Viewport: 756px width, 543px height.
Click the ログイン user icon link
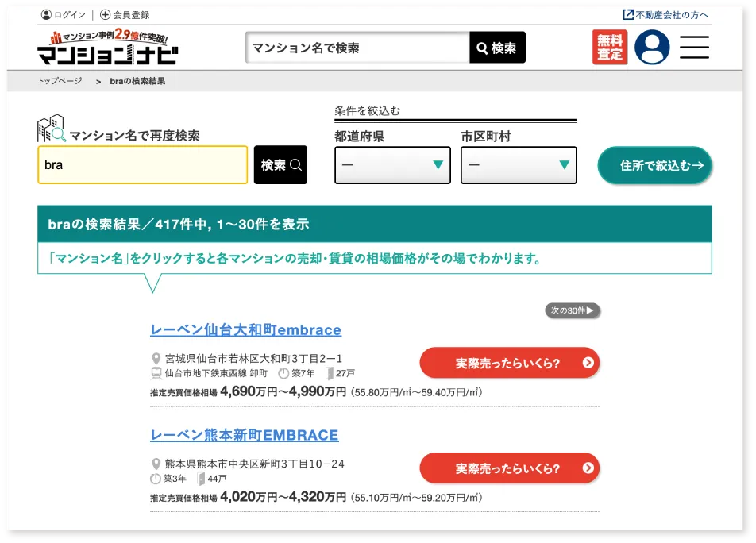click(x=64, y=15)
